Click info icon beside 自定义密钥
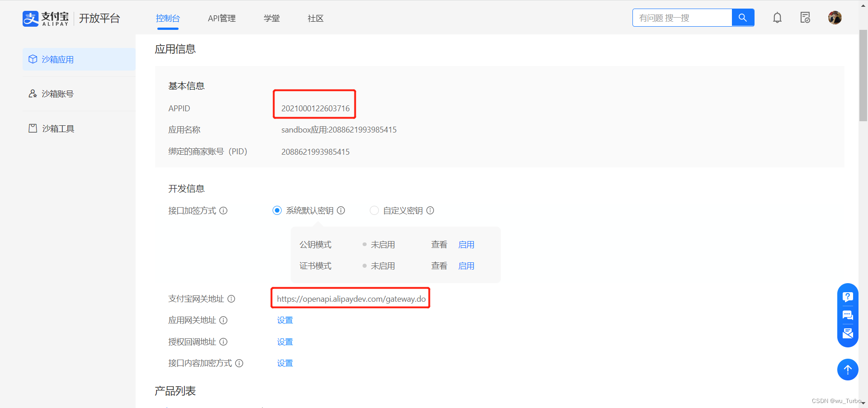Viewport: 868px width, 408px height. [x=430, y=210]
